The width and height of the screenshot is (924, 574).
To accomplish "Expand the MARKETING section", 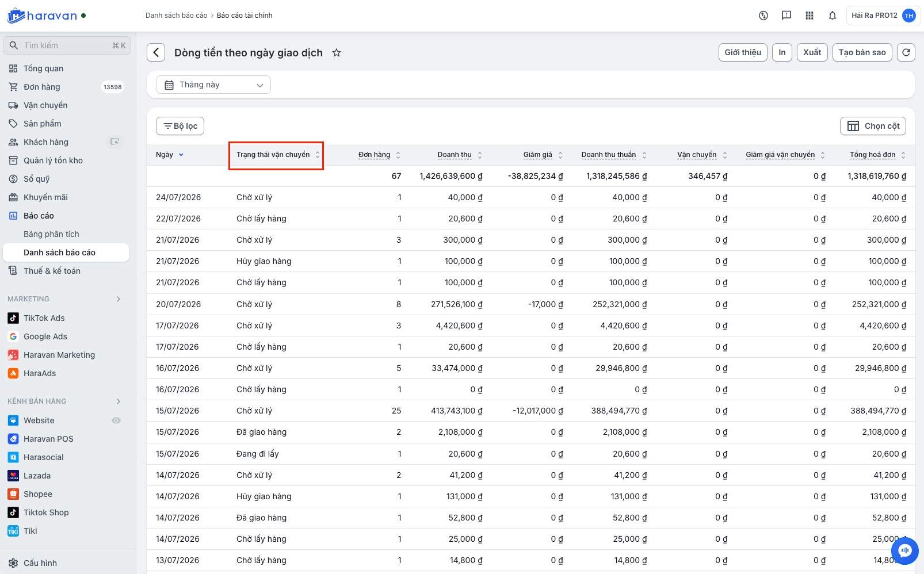I will [119, 299].
